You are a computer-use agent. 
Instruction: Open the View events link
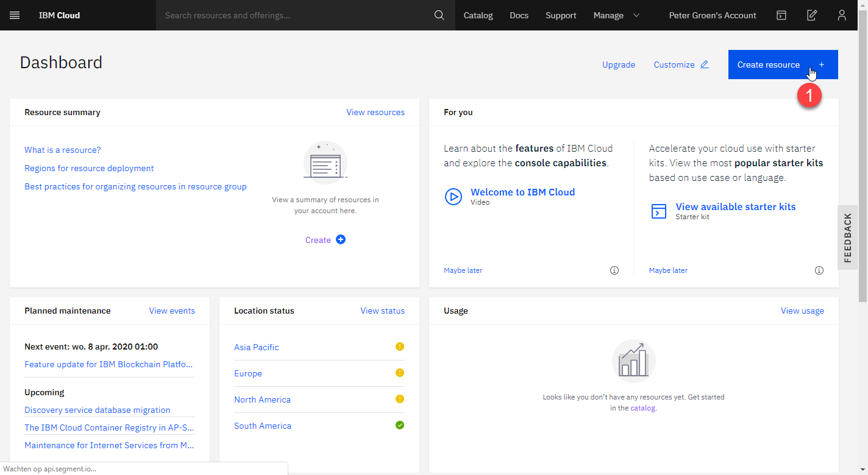tap(172, 311)
